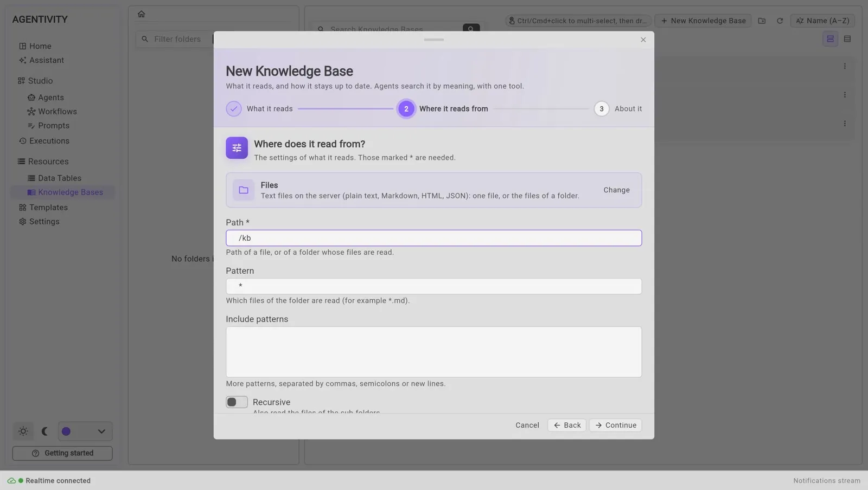Image resolution: width=868 pixels, height=490 pixels.
Task: Toggle the Recursive switch
Action: pyautogui.click(x=237, y=402)
